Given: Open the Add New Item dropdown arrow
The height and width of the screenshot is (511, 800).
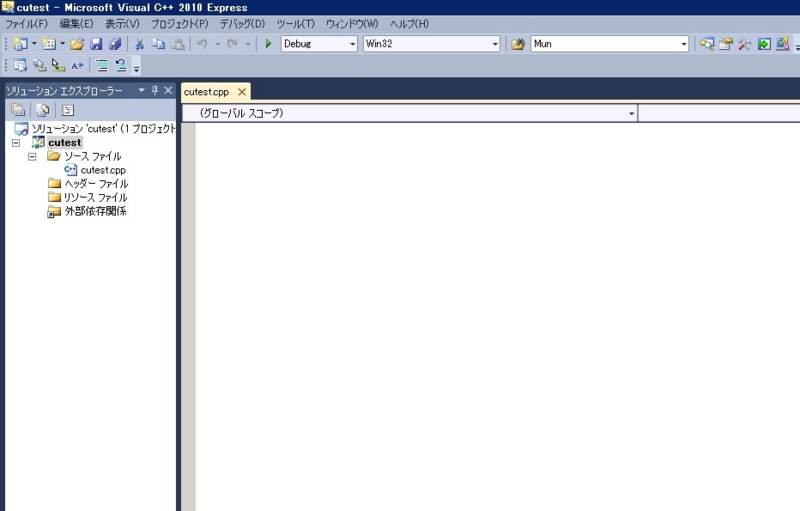Looking at the screenshot, I should click(x=63, y=44).
